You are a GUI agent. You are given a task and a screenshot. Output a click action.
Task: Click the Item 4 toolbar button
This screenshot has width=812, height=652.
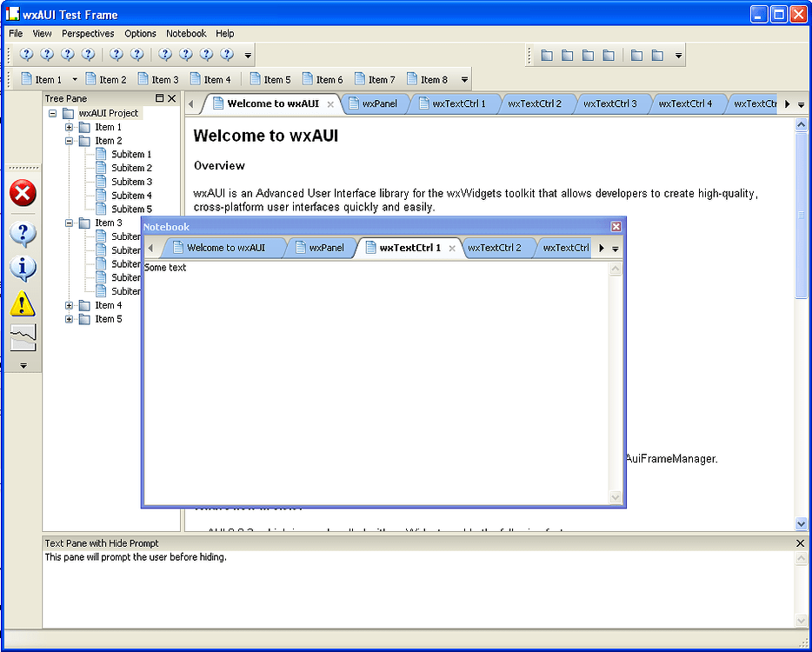pyautogui.click(x=210, y=79)
